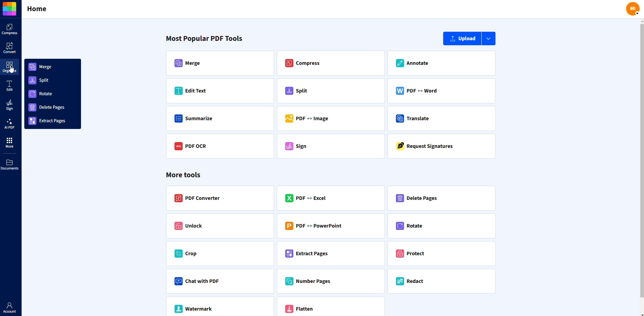Click the Summarize tool icon
Image resolution: width=644 pixels, height=316 pixels.
point(179,119)
